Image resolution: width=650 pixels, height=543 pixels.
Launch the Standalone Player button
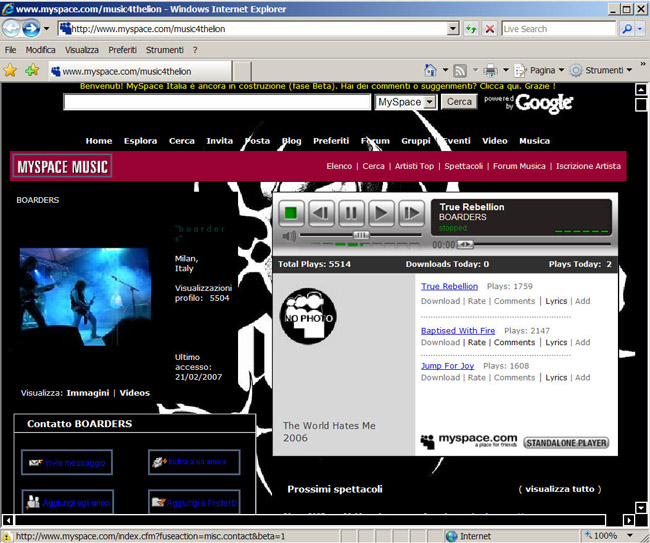566,443
